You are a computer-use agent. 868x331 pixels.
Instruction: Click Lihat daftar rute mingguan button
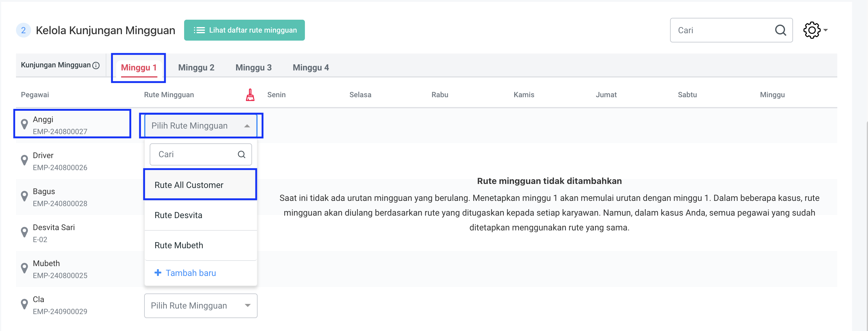244,30
